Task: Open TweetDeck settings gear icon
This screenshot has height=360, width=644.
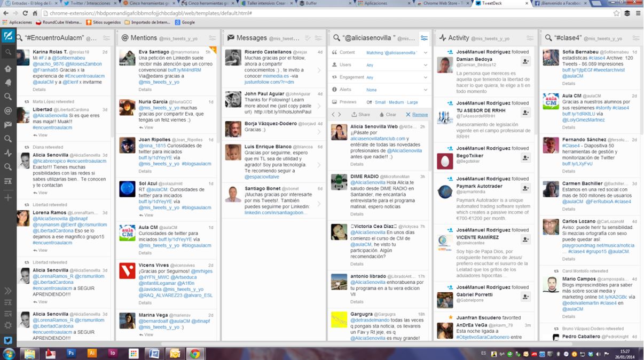Action: coord(8,325)
